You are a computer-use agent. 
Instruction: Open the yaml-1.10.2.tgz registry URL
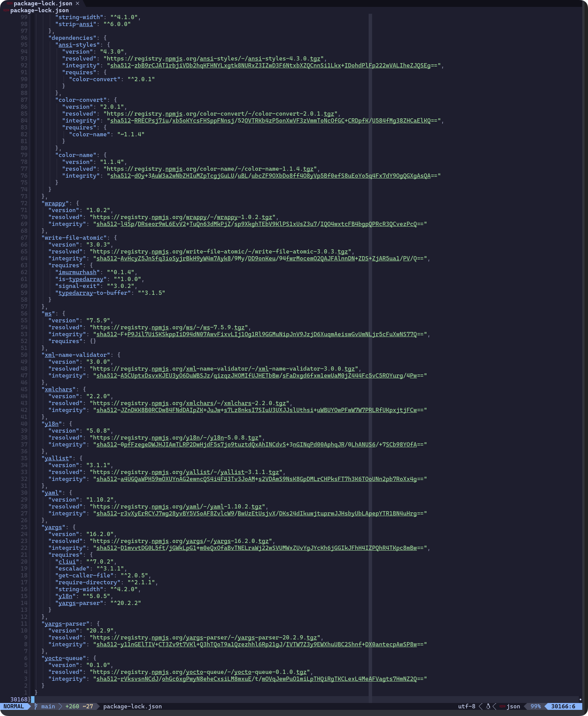178,507
